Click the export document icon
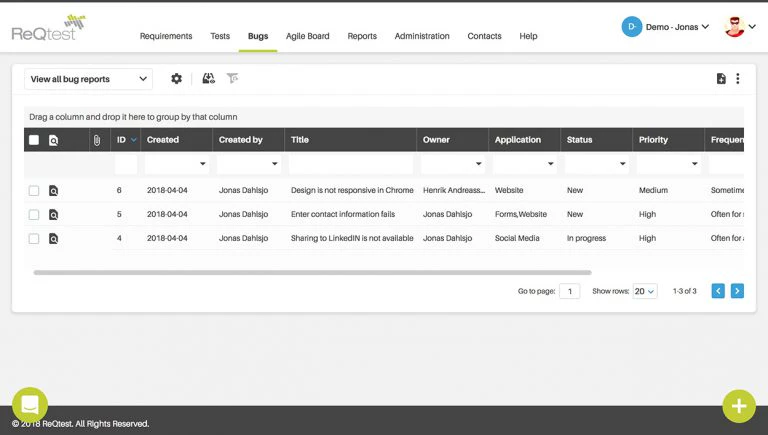Image resolution: width=768 pixels, height=435 pixels. coord(721,78)
